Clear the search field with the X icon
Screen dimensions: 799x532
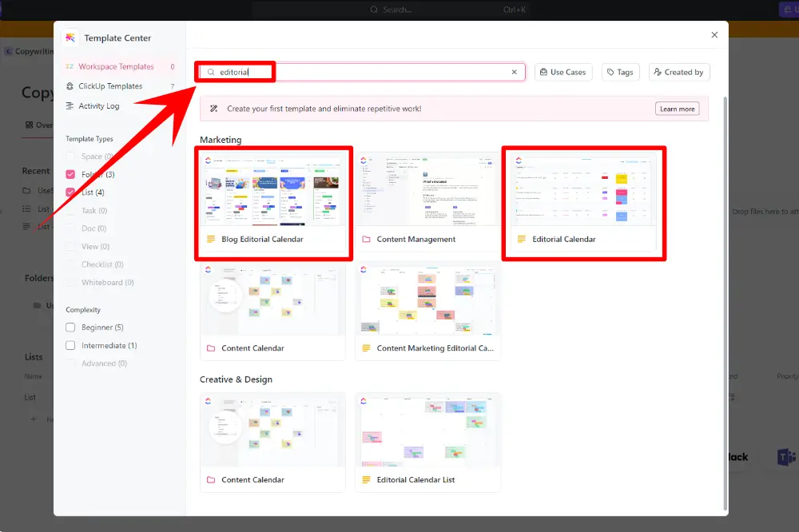point(515,72)
